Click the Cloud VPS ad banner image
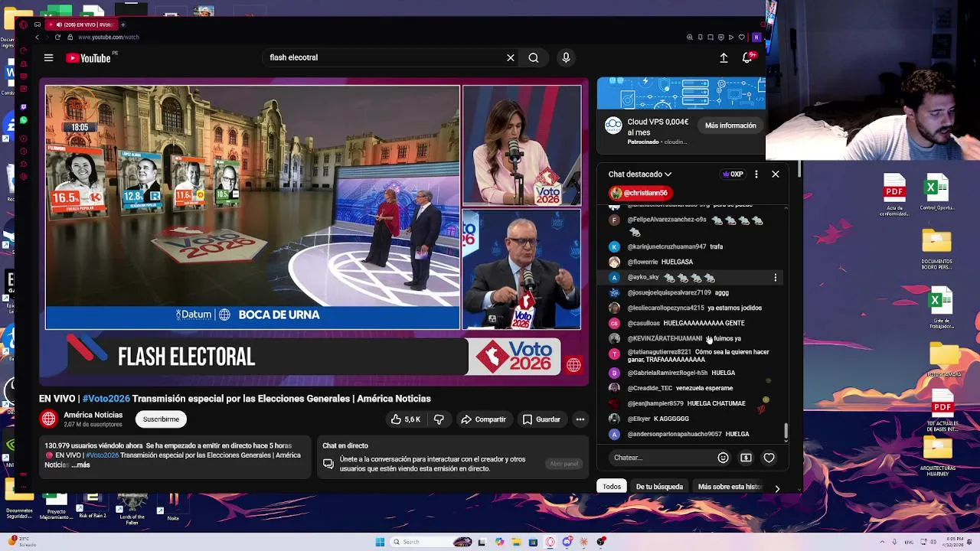This screenshot has height=551, width=980. (681, 93)
